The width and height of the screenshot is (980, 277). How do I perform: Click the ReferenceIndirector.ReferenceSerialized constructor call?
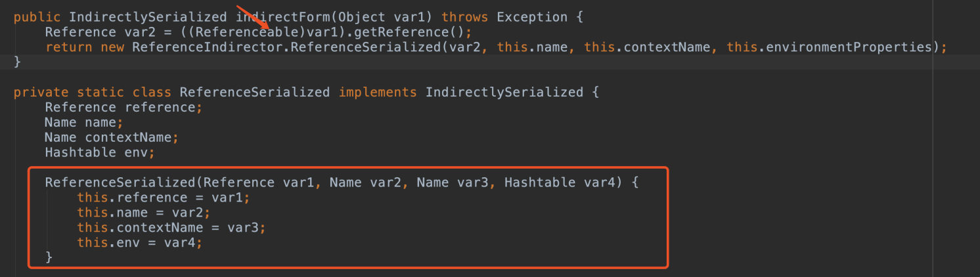click(284, 47)
